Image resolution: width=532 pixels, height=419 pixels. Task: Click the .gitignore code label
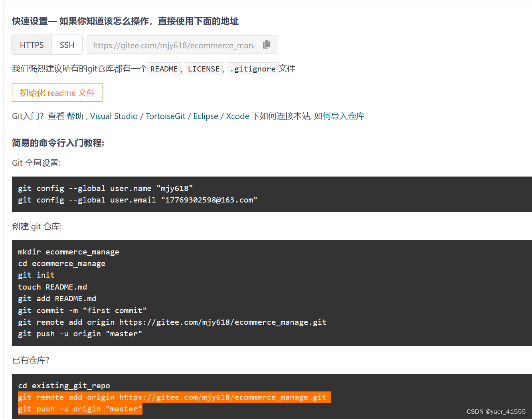[x=253, y=69]
